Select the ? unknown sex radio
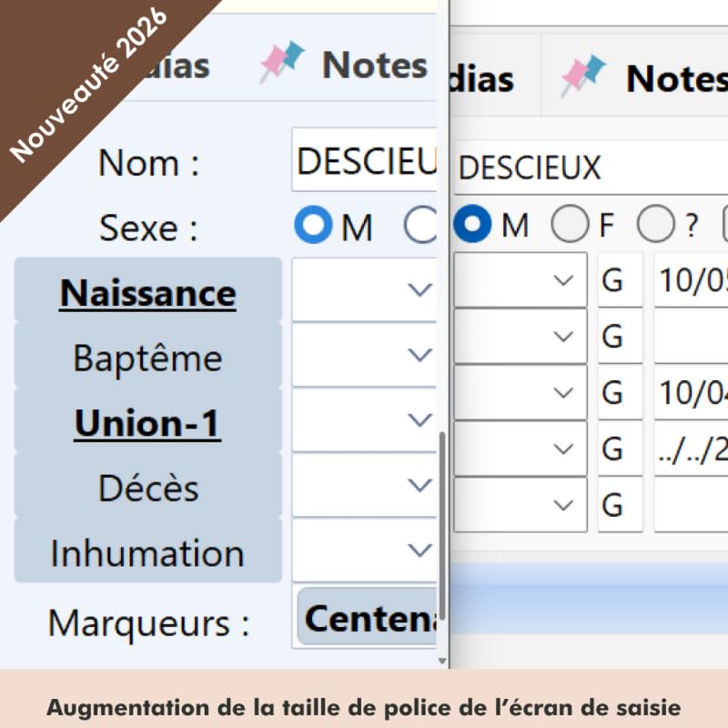Viewport: 728px width, 728px height. tap(655, 224)
